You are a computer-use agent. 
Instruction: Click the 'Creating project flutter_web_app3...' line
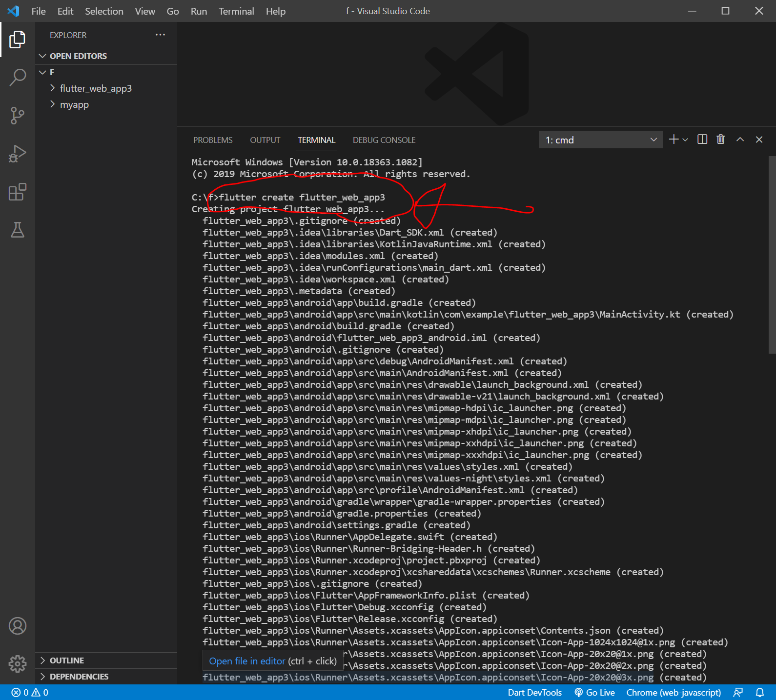pos(288,209)
